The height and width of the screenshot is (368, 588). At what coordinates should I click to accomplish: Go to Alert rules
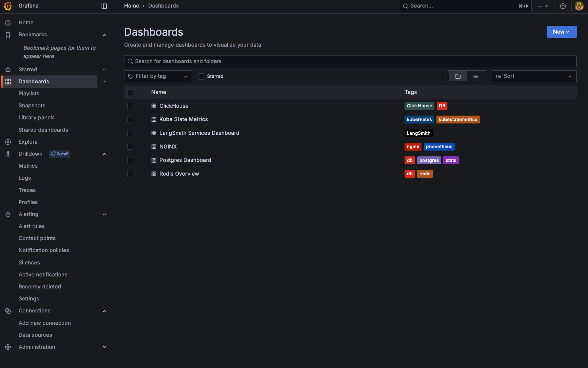click(x=32, y=226)
